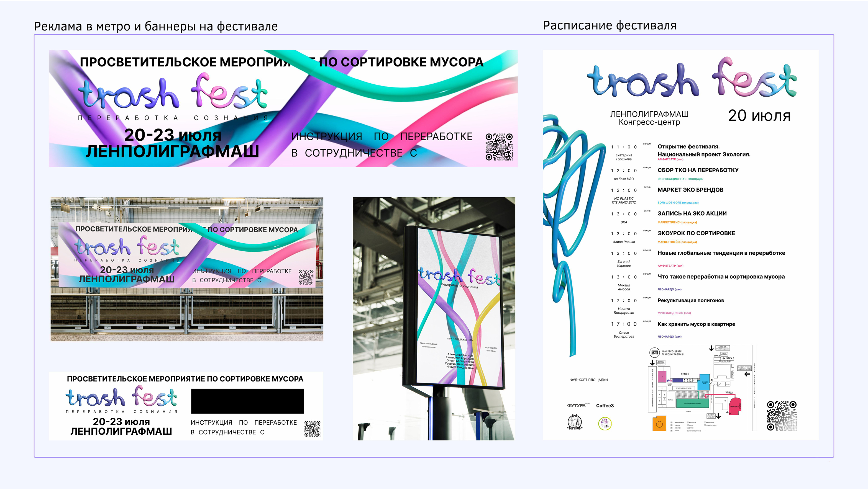Click heading 'Расписание фестиваля'
Screen dimensions: 868x490
coord(610,25)
